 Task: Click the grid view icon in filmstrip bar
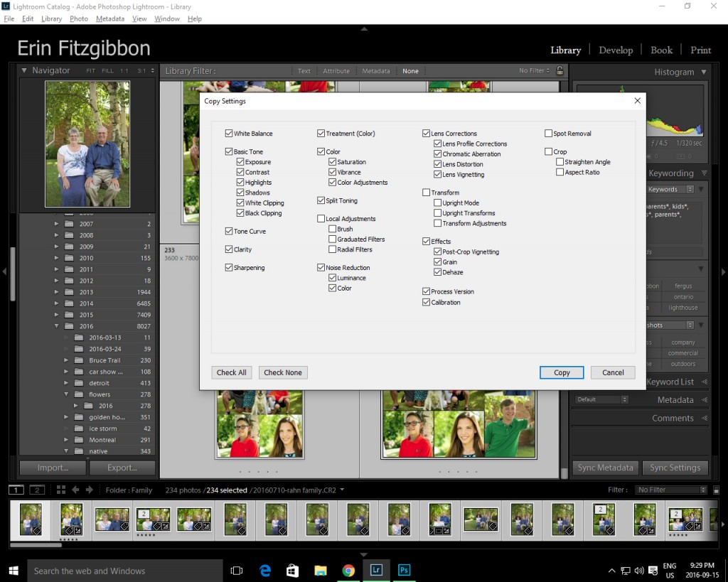(61, 490)
